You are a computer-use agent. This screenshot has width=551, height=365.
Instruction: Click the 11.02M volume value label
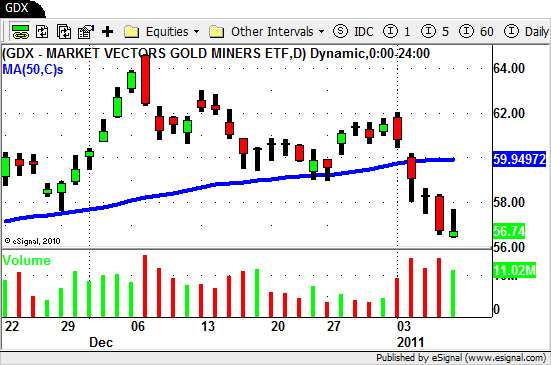[x=514, y=270]
